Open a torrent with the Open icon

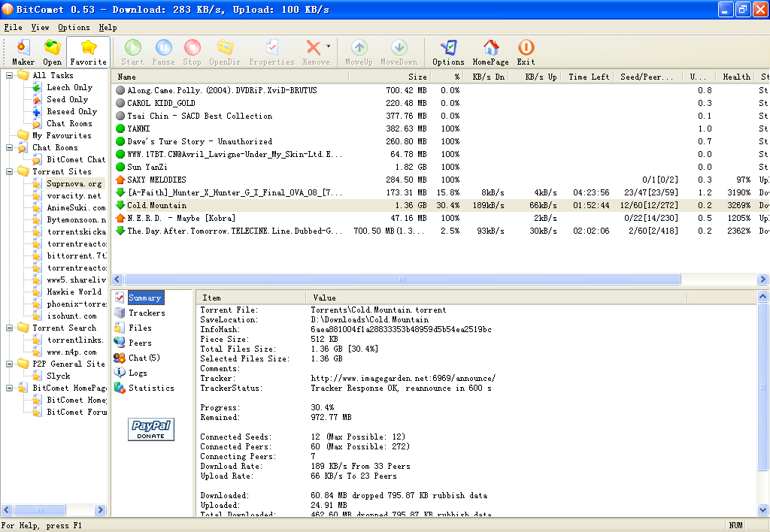pyautogui.click(x=53, y=52)
